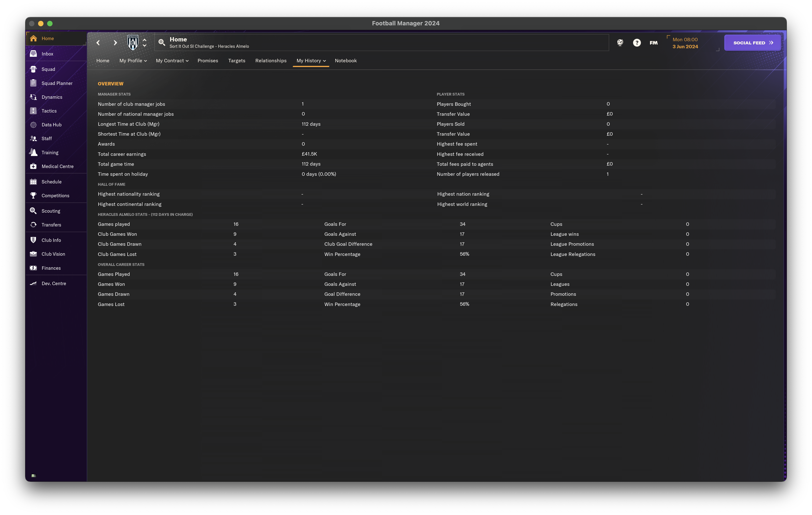The image size is (812, 515).
Task: Open the world globe icon
Action: pos(620,43)
